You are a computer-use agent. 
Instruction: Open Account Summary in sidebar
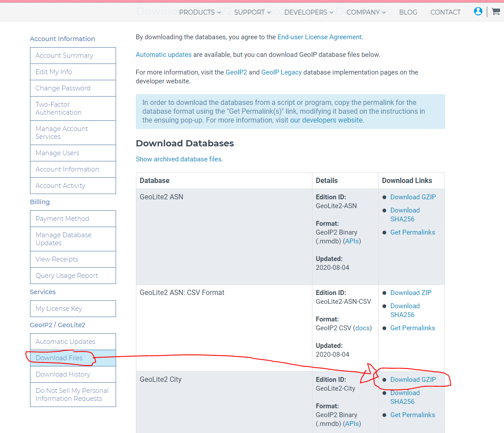point(73,56)
